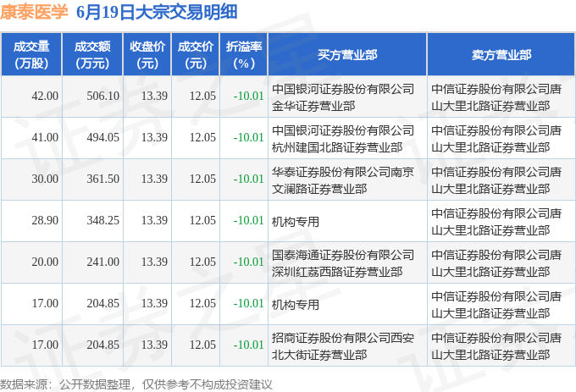576x392 pixels.
Task: Select the 成交额(万元) column header
Action: coord(92,54)
